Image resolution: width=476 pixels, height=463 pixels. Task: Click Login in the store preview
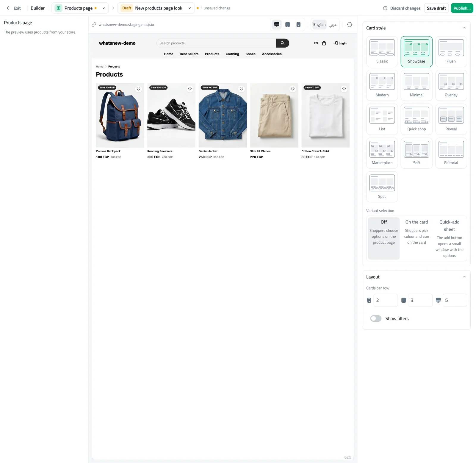click(340, 43)
